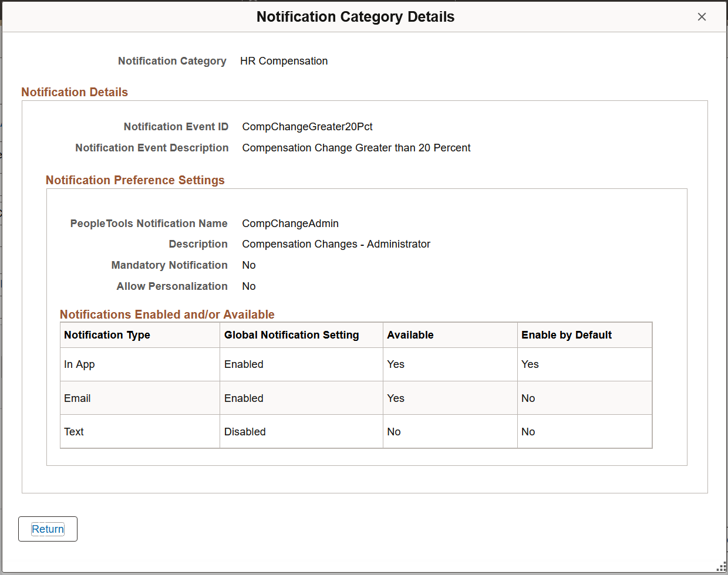Select the HR Compensation category value
This screenshot has height=575, width=728.
(x=284, y=61)
